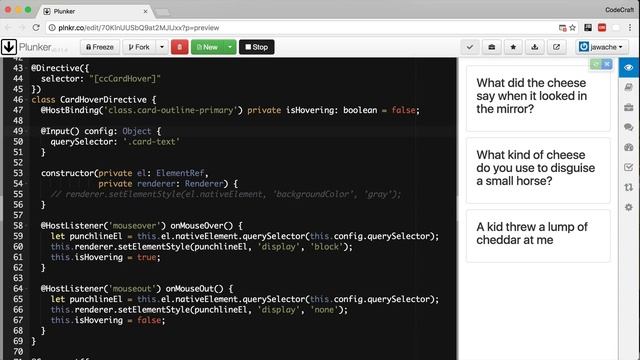Fold onMouseOut at line 64
This screenshot has width=640, height=360.
pyautogui.click(x=28, y=289)
